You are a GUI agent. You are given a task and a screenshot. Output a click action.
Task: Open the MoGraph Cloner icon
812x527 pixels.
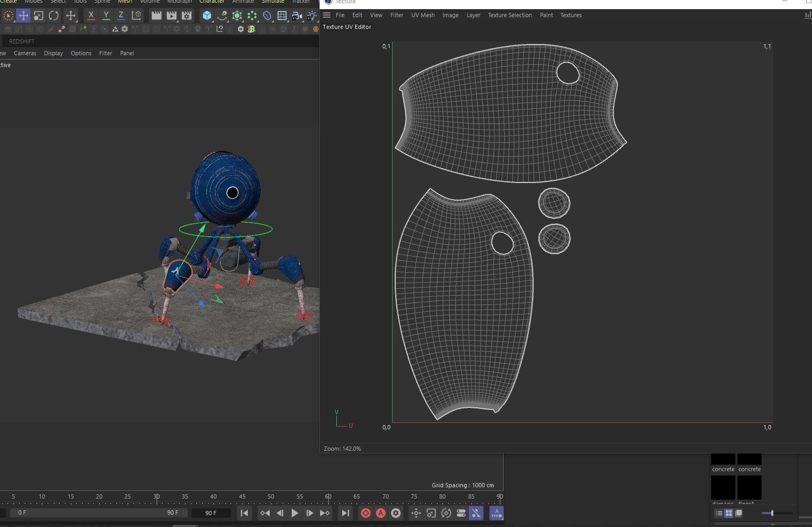252,16
